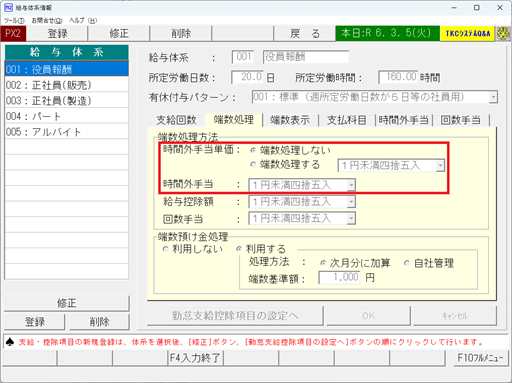The height and width of the screenshot is (383, 512).
Task: Open the dropdown beside 端数処理する
Action: [x=440, y=166]
